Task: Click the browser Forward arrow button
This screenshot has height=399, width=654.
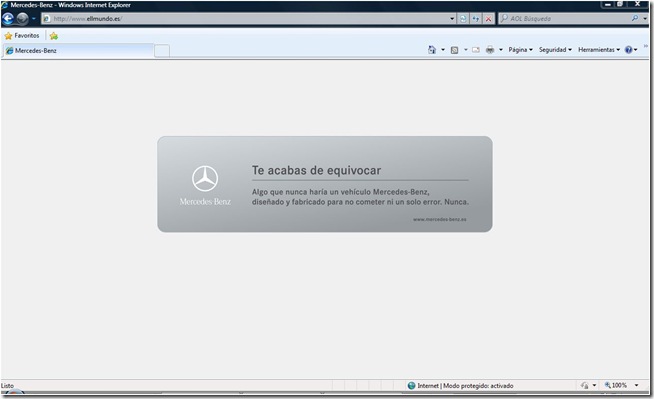Action: 23,19
